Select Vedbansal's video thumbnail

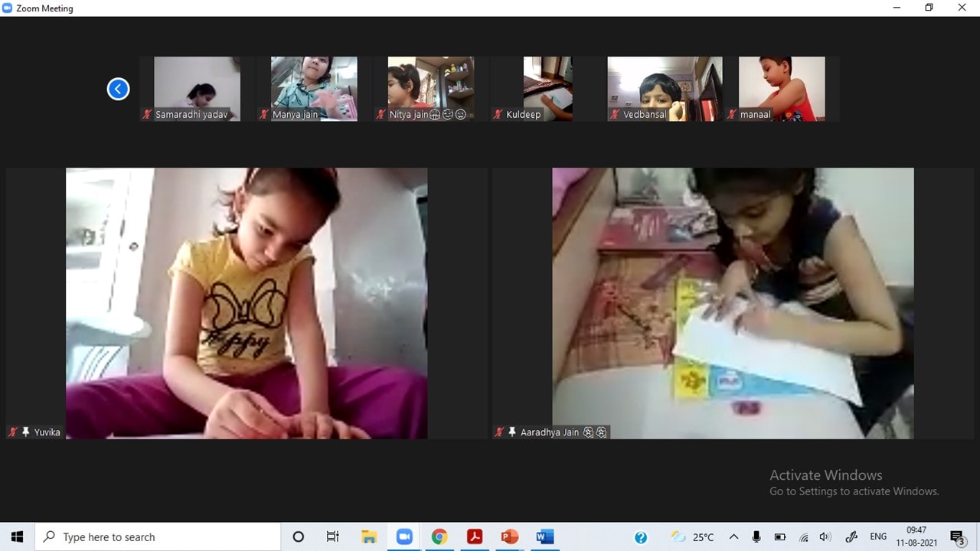(x=665, y=89)
